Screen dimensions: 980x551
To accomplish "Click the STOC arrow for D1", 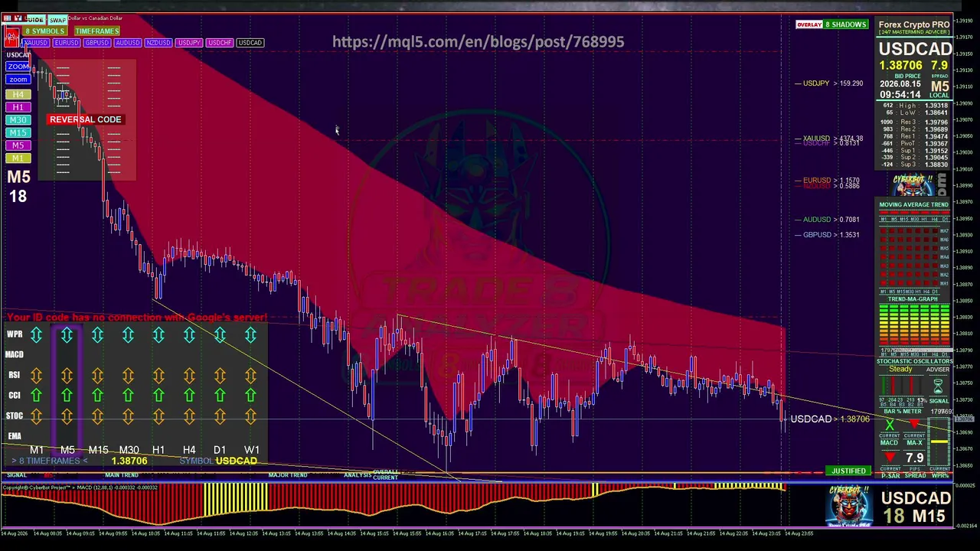I will click(220, 416).
